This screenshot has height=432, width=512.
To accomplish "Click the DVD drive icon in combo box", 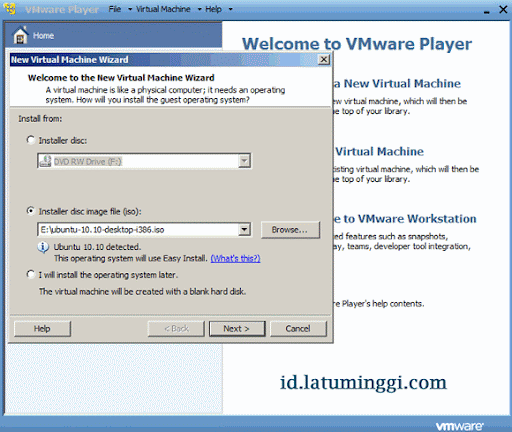I will coord(45,161).
